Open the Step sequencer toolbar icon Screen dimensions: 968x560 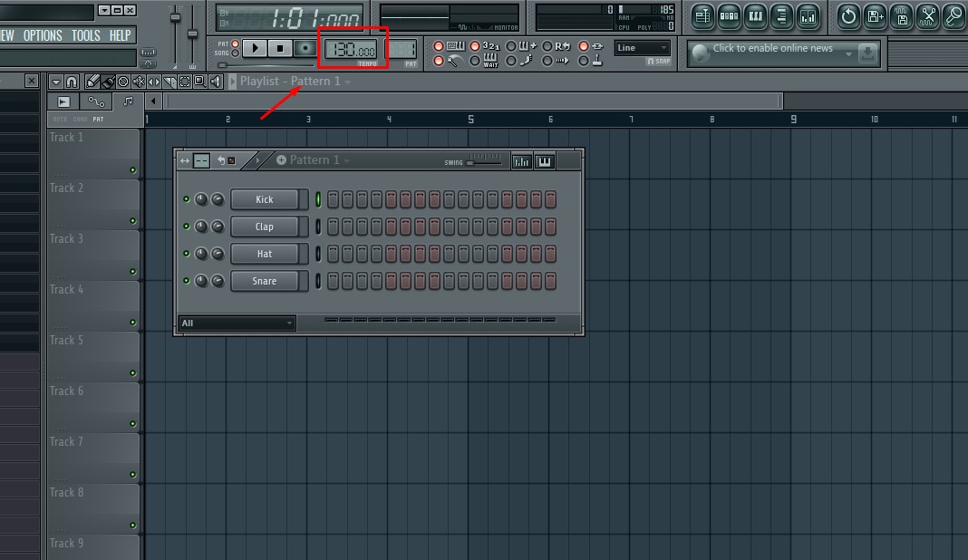(728, 16)
